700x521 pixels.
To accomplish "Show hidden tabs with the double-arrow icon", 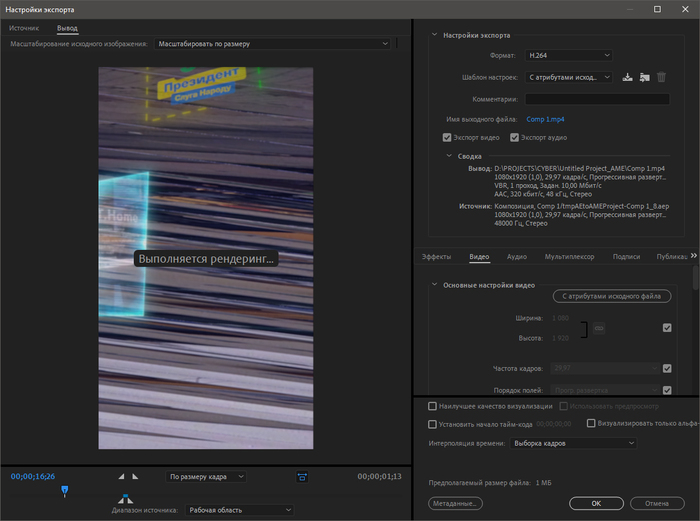I will (694, 256).
